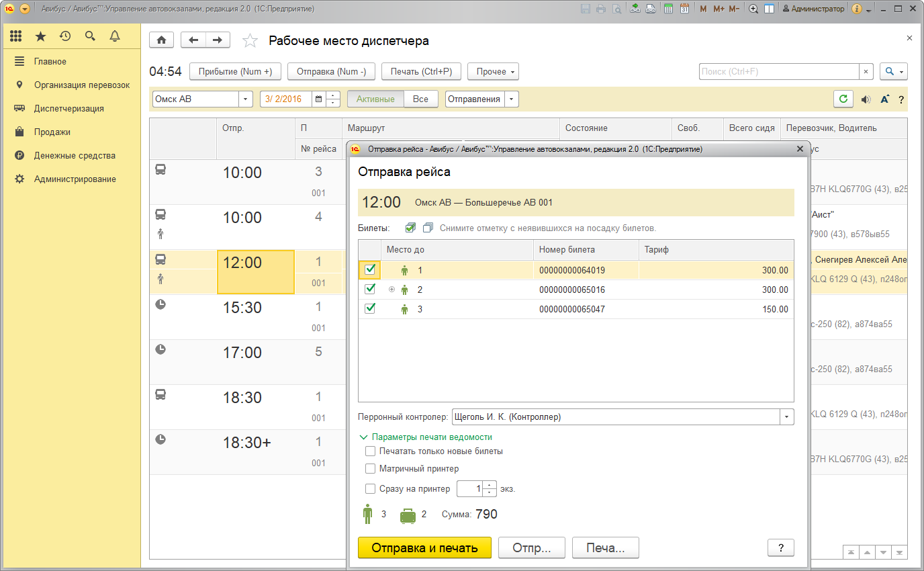Add page to favorites with star icon
Viewport: 924px width, 571px height.
click(250, 41)
